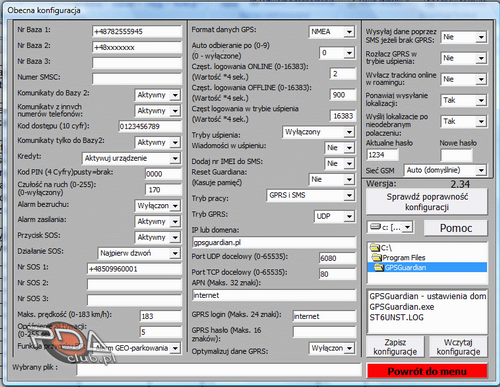Click the OFFLINE logging frequency field 900
This screenshot has width=500, height=387.
tap(343, 95)
